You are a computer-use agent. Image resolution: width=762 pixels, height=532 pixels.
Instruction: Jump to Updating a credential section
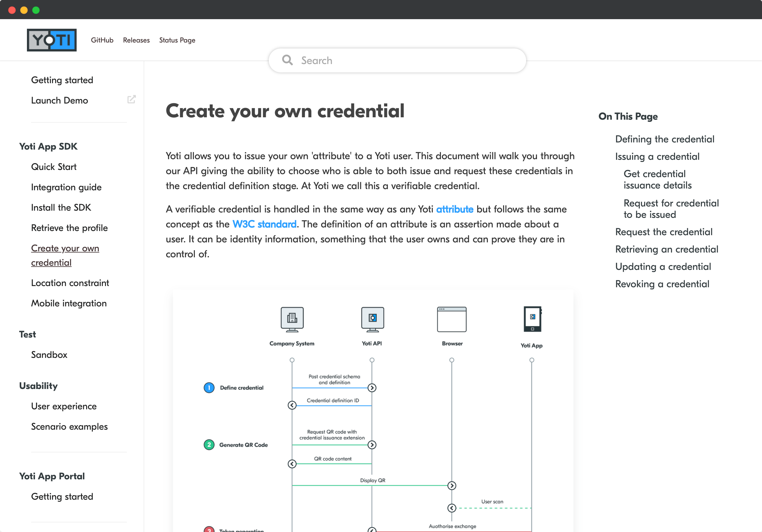[663, 267]
